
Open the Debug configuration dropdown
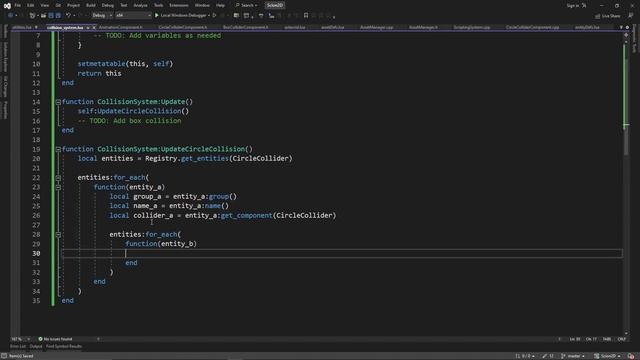102,16
